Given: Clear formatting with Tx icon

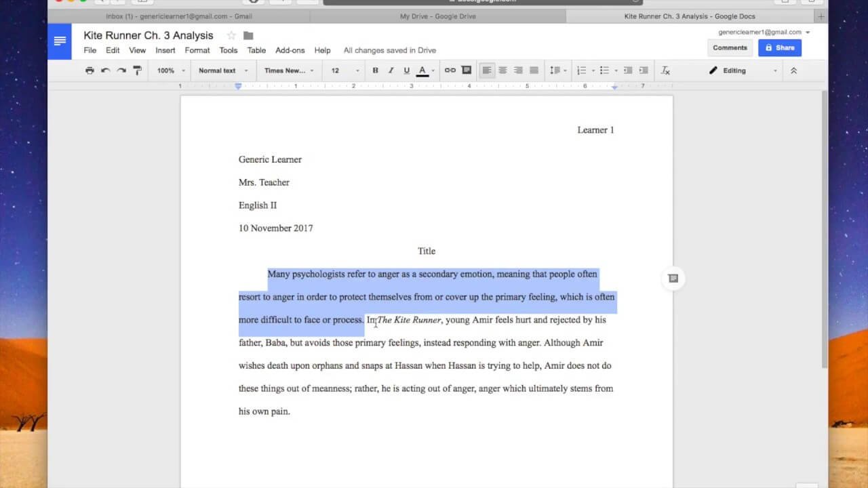Looking at the screenshot, I should point(665,70).
